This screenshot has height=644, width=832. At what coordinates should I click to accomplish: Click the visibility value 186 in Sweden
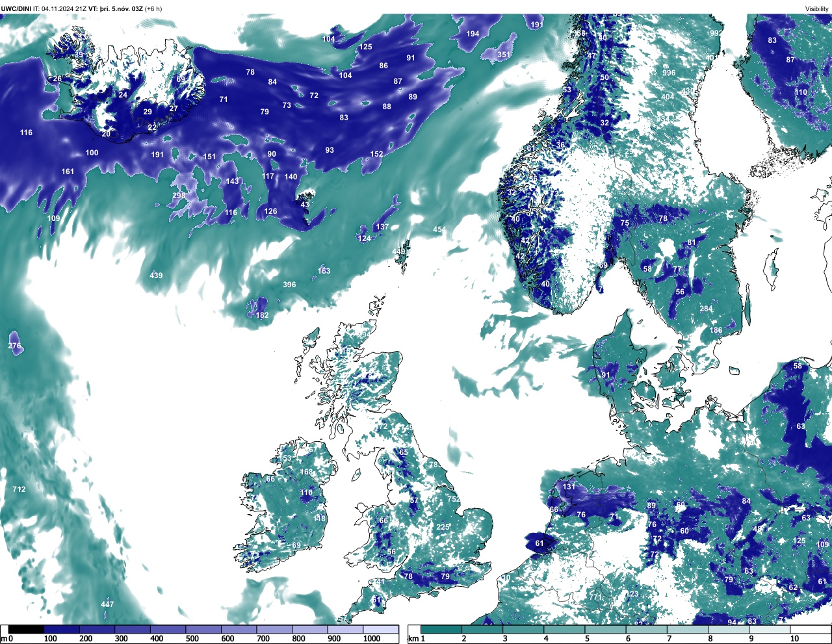(716, 330)
